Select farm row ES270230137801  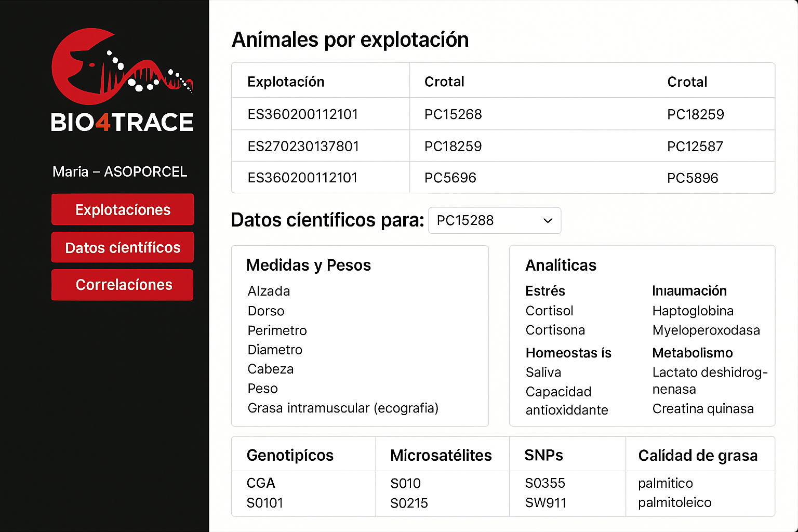click(x=303, y=146)
